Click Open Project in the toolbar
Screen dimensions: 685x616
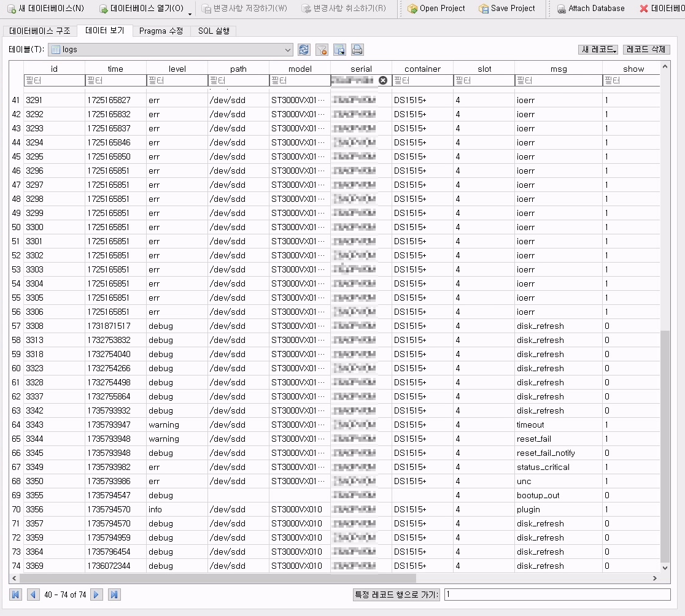436,9
